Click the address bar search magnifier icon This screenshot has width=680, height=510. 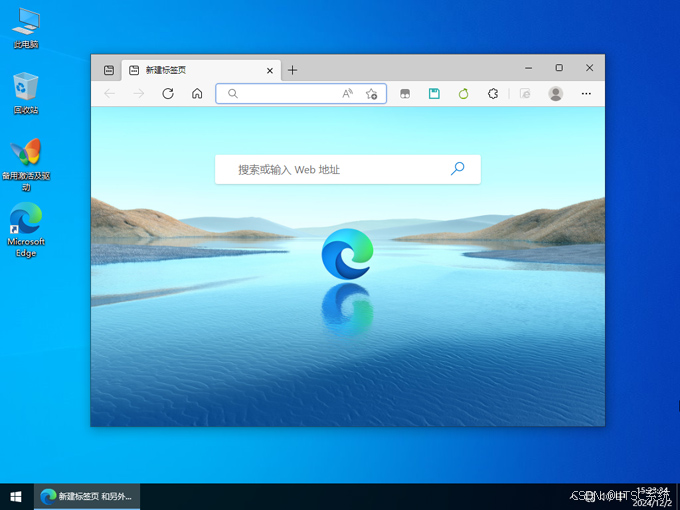[233, 94]
